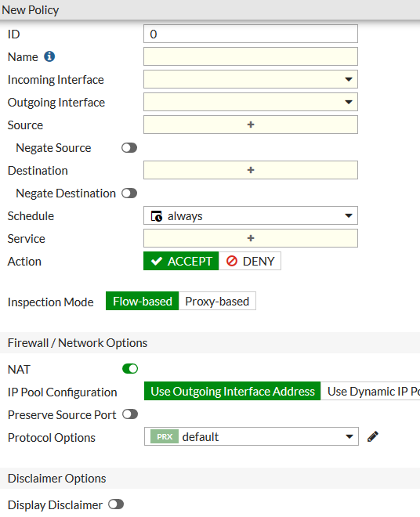The width and height of the screenshot is (420, 517).
Task: Click the New Policy title
Action: coord(31,10)
